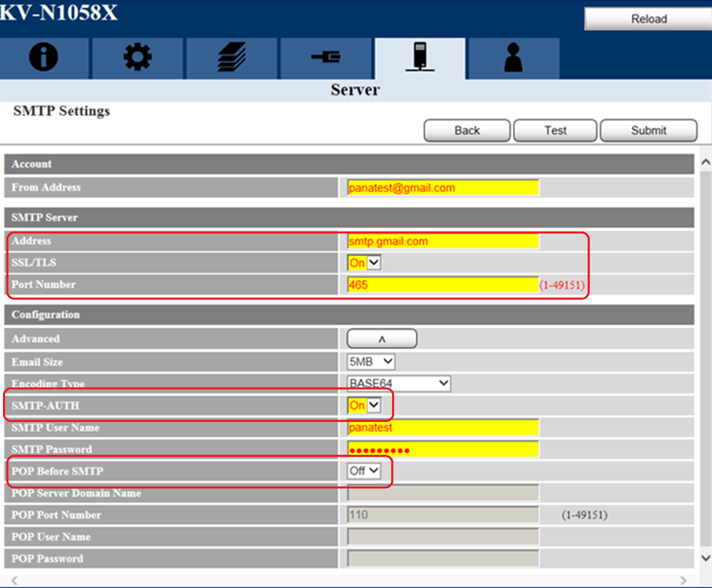Open the user person silhouette tab
Viewport: 712px width, 588px height.
tap(513, 58)
